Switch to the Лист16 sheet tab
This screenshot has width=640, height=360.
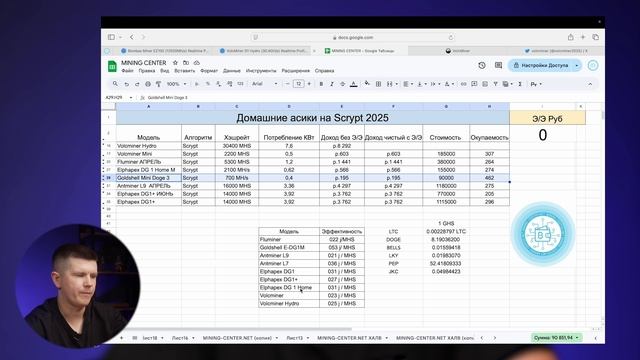coord(180,338)
